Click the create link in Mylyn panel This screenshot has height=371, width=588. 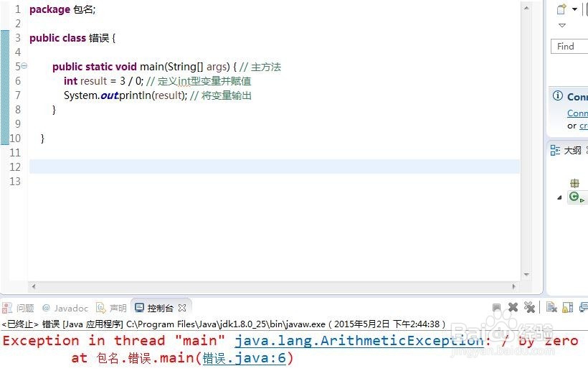[x=584, y=126]
